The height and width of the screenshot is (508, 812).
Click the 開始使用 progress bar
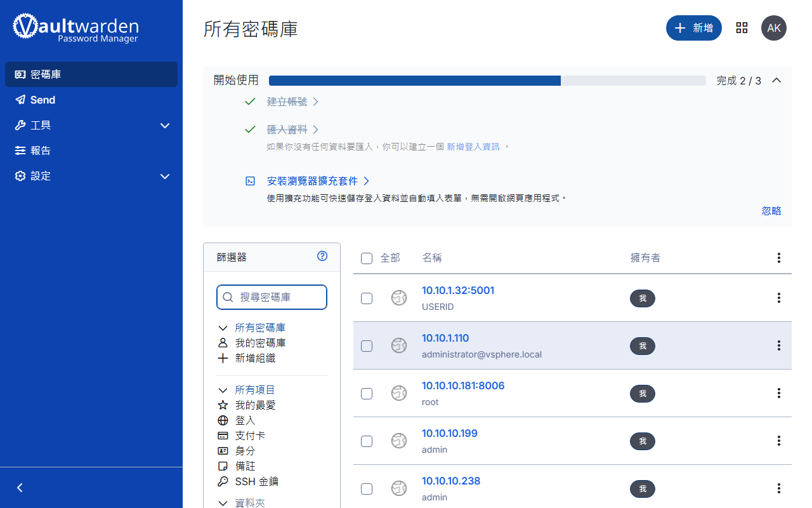click(487, 81)
